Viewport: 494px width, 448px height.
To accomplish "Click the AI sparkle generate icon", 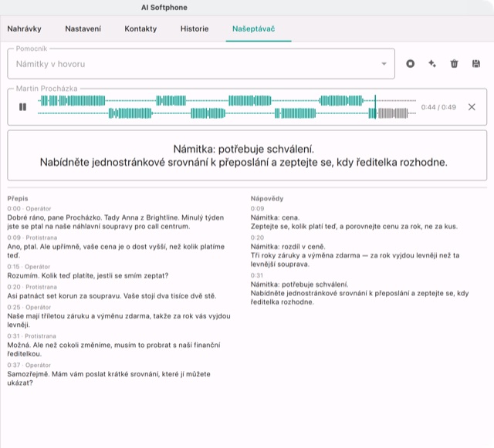I will pos(432,64).
